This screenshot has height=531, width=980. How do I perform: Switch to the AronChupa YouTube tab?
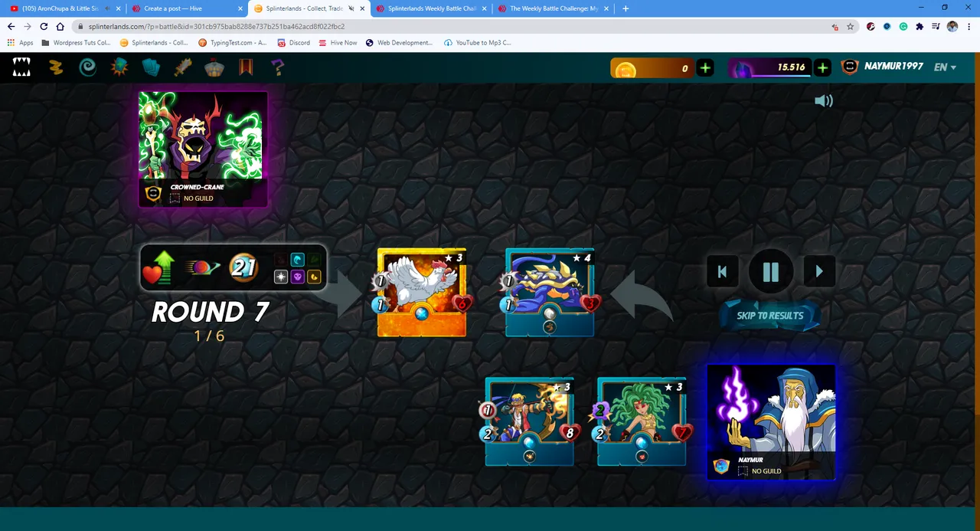pos(60,8)
